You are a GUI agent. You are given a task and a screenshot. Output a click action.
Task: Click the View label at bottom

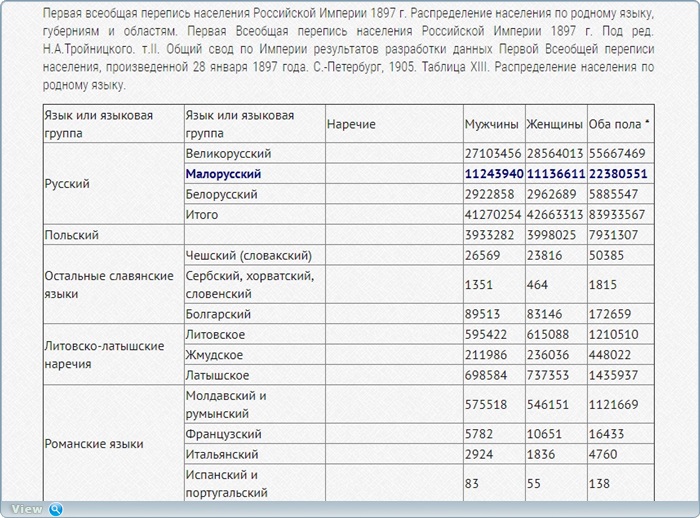[27, 509]
